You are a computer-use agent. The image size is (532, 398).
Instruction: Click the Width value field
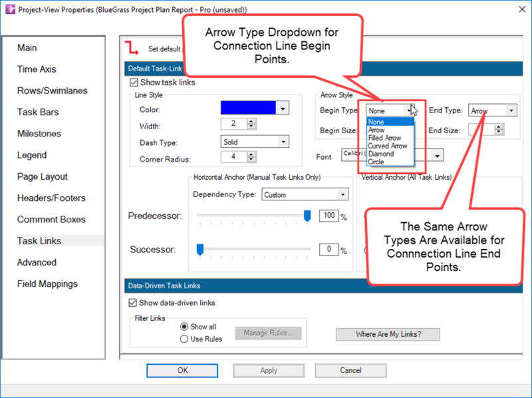[x=234, y=124]
